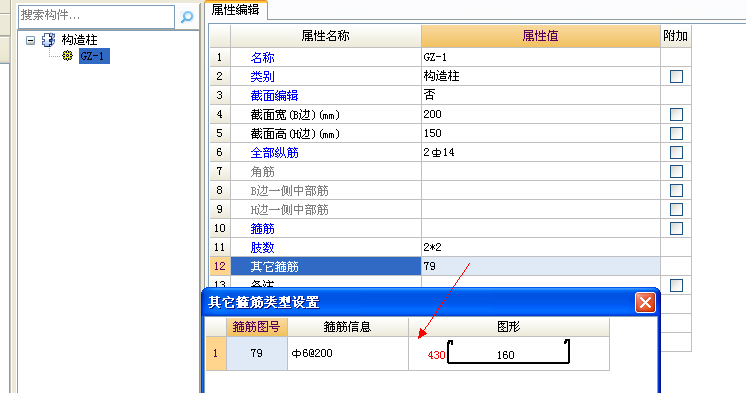Toggle the 附加 checkbox for row 13 备注

coord(676,285)
